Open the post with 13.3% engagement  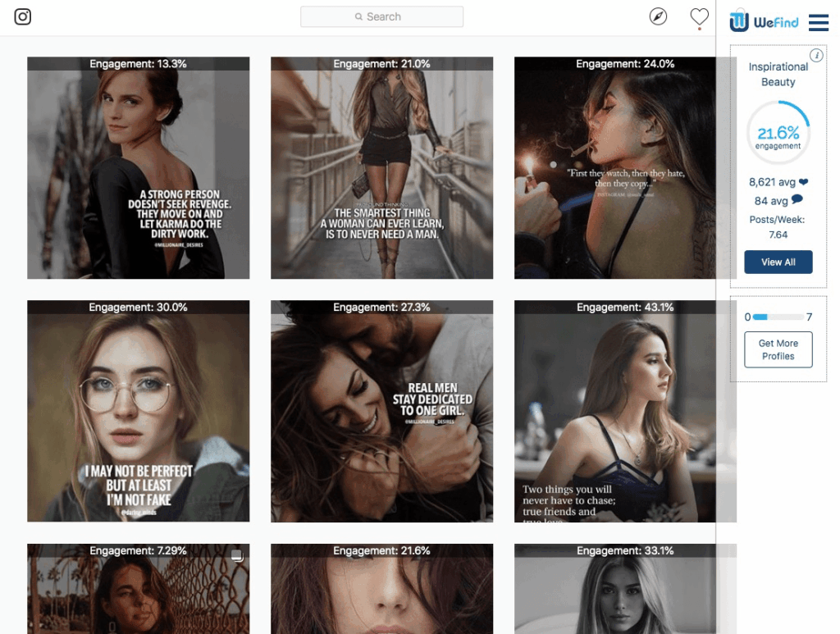point(138,167)
